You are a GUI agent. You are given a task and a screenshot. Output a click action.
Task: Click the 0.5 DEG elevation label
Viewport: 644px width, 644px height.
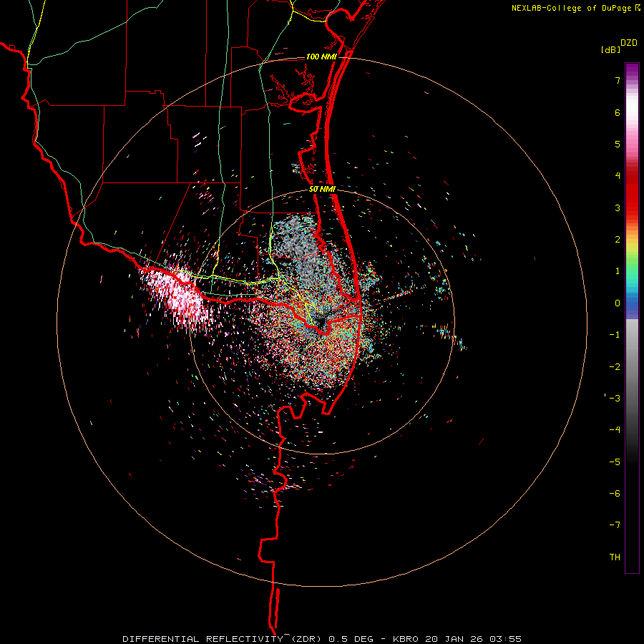click(352, 639)
